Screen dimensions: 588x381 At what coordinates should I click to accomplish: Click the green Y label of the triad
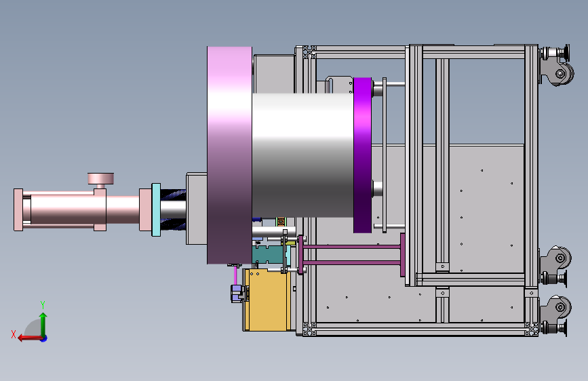click(x=43, y=305)
